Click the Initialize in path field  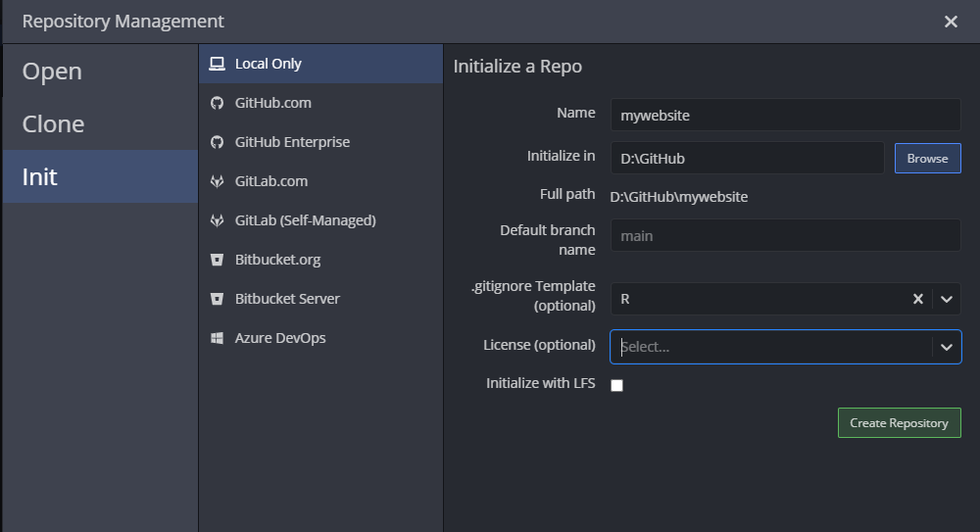point(748,158)
